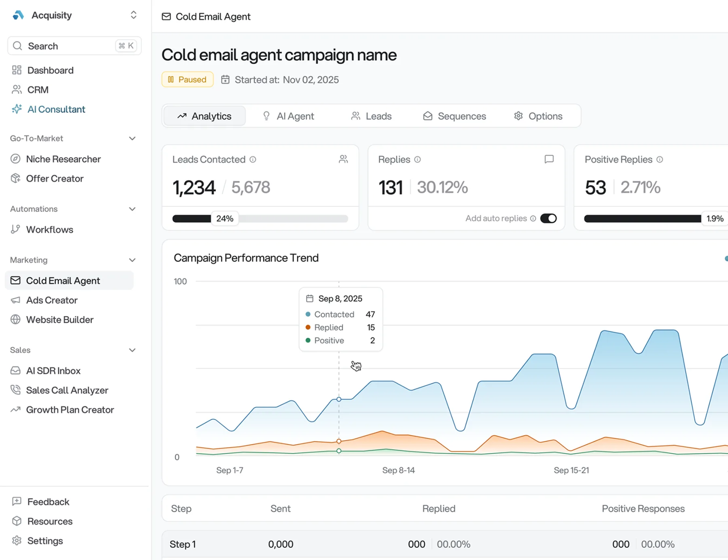Collapse the Marketing section chevron
Screen dimensions: 728x560
[132, 260]
